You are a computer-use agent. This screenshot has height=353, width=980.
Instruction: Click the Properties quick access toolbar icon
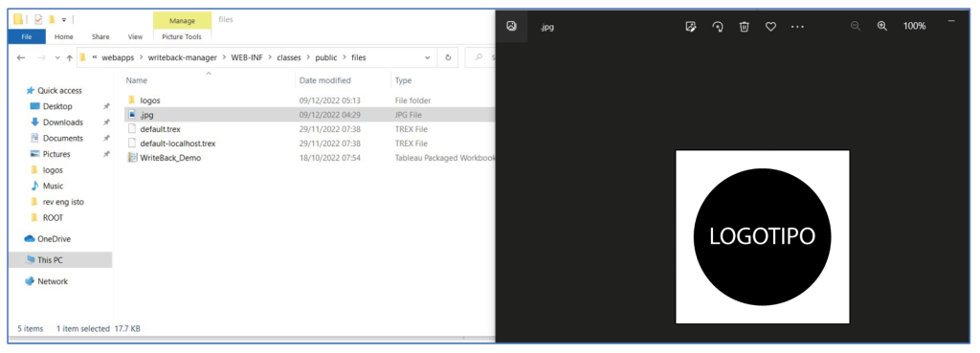(x=38, y=19)
